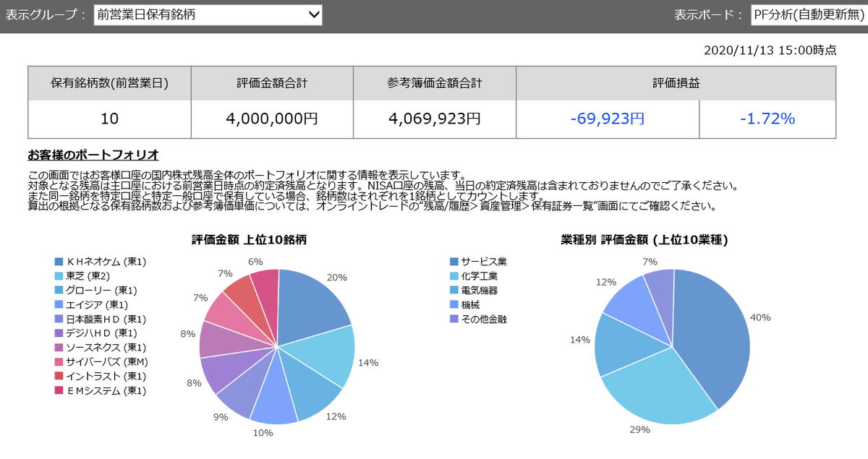Click the 2020/11/13 15:00時点 timestamp
The image size is (868, 459).
click(x=770, y=50)
